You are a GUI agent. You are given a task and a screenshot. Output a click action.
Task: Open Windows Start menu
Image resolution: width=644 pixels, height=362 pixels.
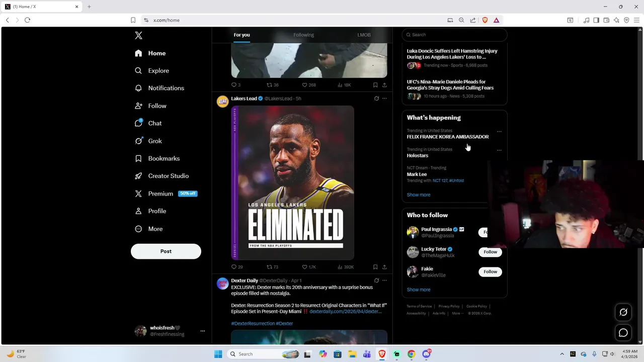click(218, 354)
